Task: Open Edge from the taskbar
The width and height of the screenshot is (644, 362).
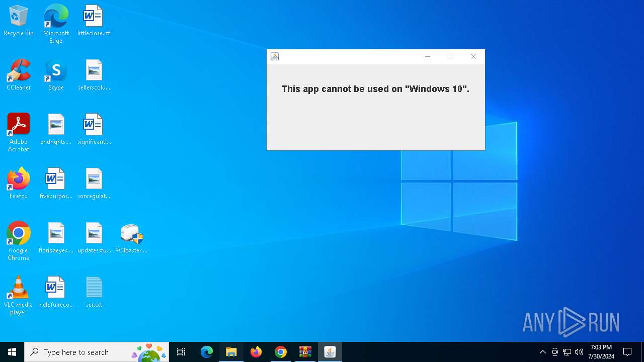Action: click(x=207, y=352)
